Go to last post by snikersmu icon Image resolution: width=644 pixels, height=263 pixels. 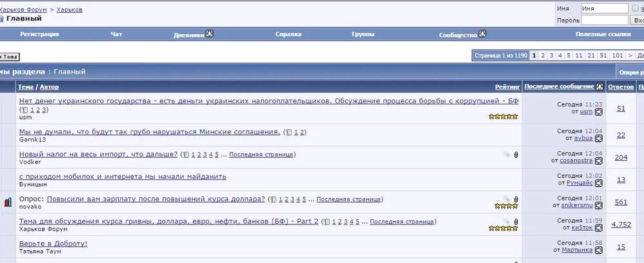(x=598, y=205)
